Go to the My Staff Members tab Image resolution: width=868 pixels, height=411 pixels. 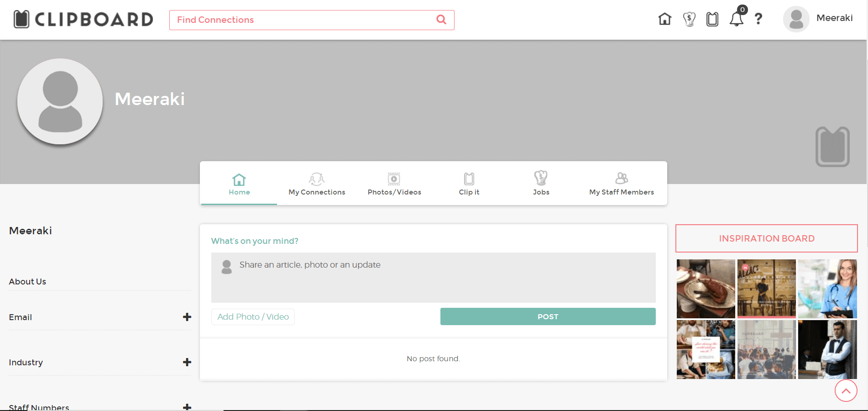tap(621, 184)
